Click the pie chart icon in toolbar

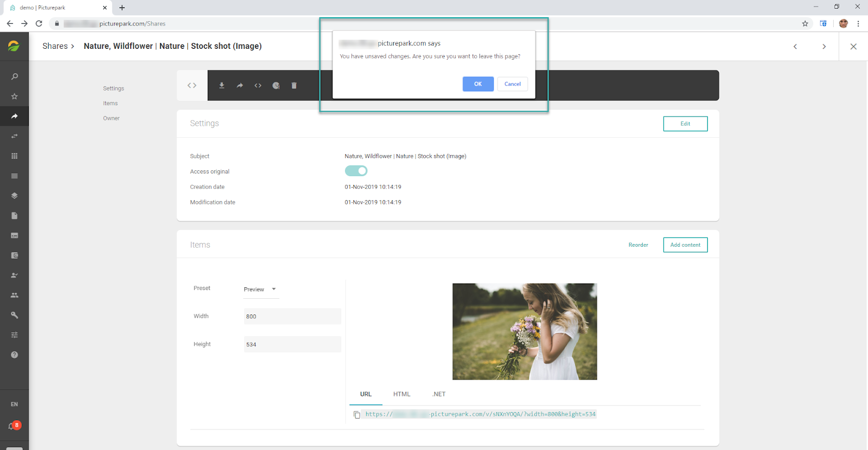click(x=276, y=86)
